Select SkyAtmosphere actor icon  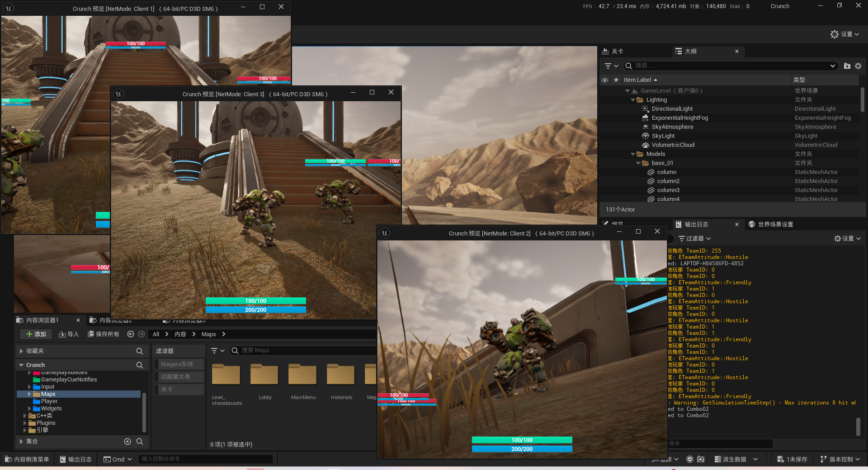click(x=646, y=127)
